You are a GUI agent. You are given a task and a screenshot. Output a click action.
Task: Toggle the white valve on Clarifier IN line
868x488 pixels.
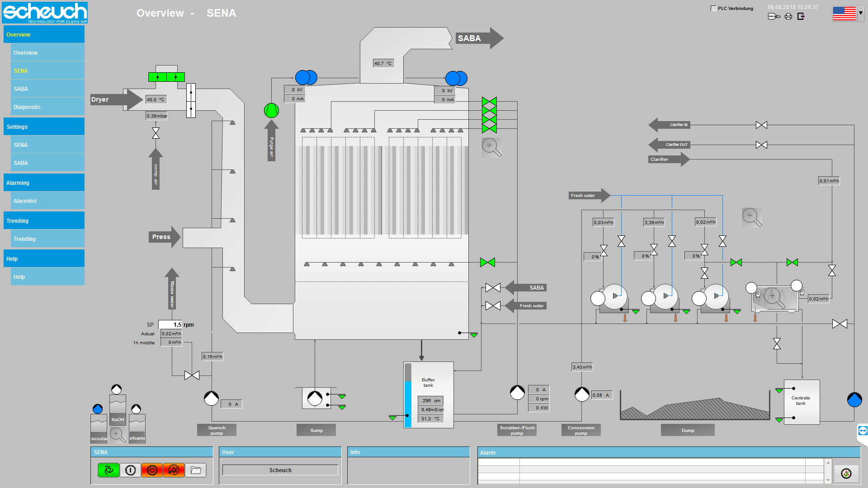coord(761,125)
